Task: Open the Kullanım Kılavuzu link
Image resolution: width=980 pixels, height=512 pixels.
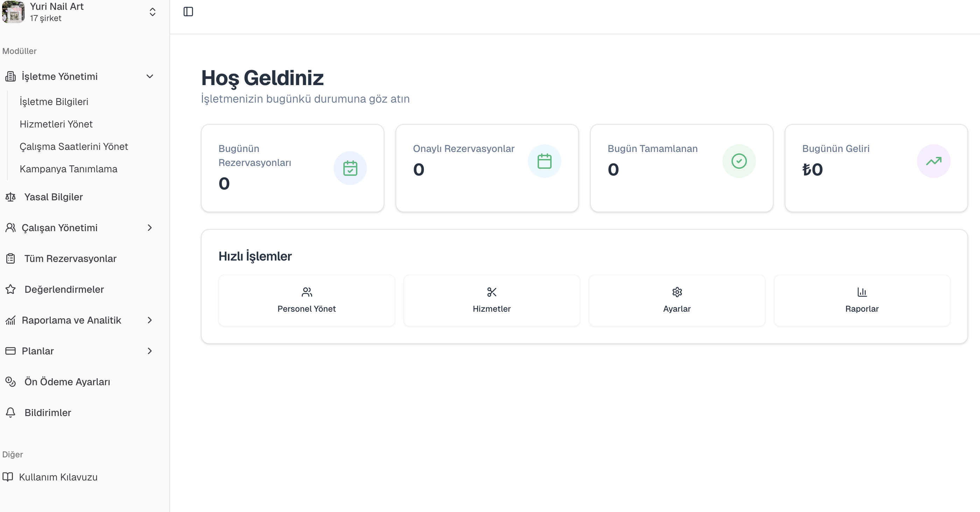Action: (x=58, y=477)
